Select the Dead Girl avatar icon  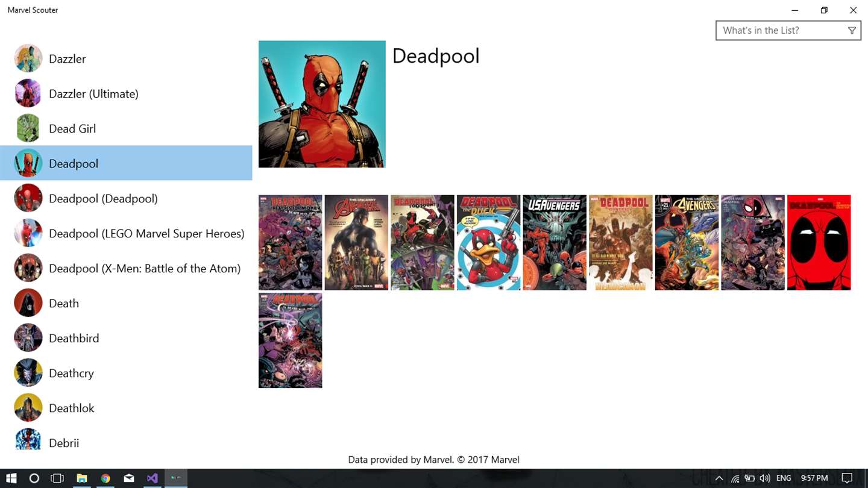click(28, 128)
